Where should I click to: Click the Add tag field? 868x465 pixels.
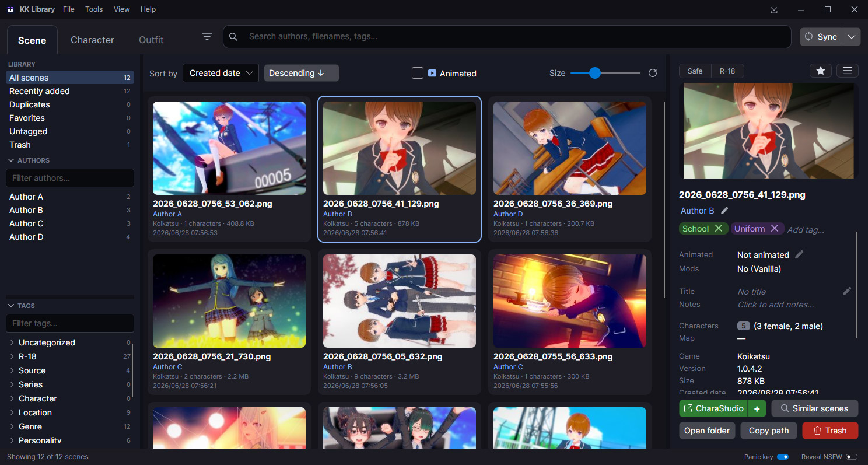coord(806,230)
